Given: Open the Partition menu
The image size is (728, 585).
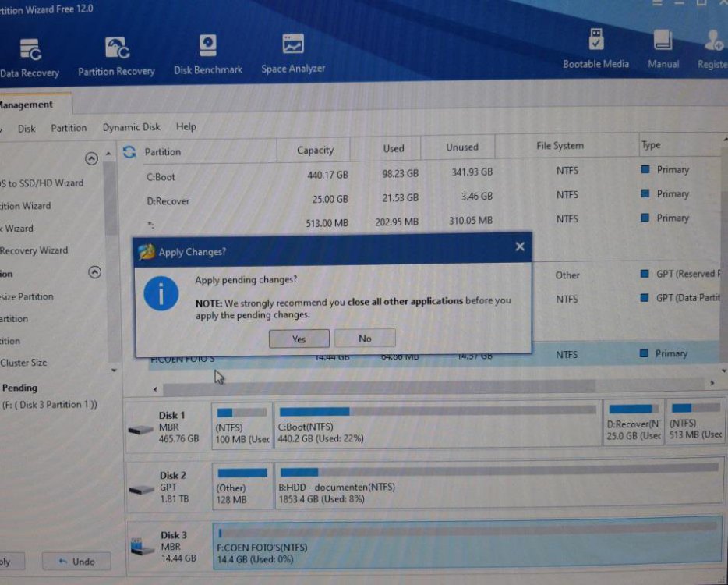Looking at the screenshot, I should pyautogui.click(x=69, y=128).
